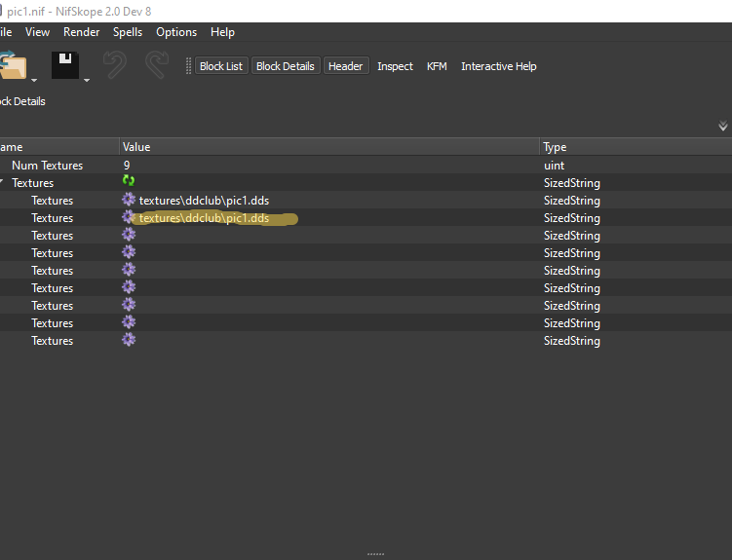Open dropdown arrow beside the save icon
Screen dimensions: 732x560
[87, 80]
